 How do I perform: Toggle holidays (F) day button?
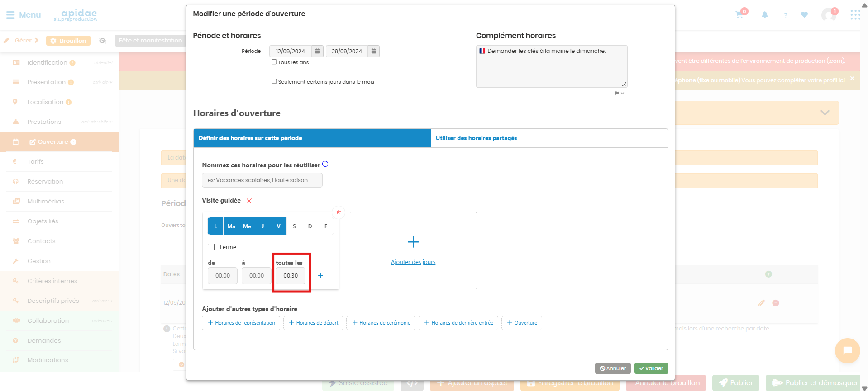pyautogui.click(x=326, y=226)
